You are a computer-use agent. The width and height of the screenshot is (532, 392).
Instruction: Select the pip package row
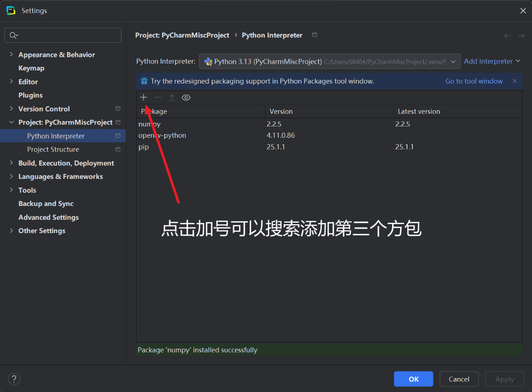click(329, 147)
